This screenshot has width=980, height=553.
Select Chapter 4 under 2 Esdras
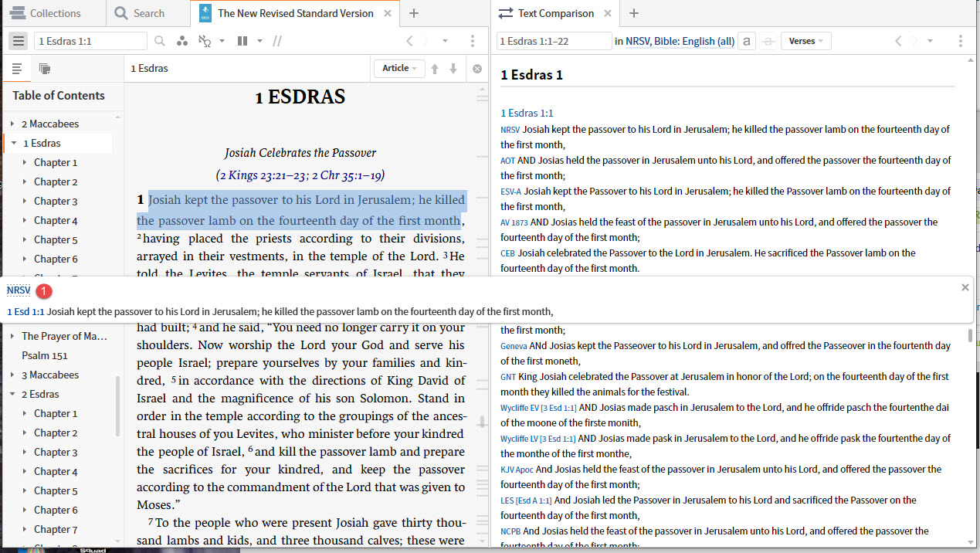56,471
